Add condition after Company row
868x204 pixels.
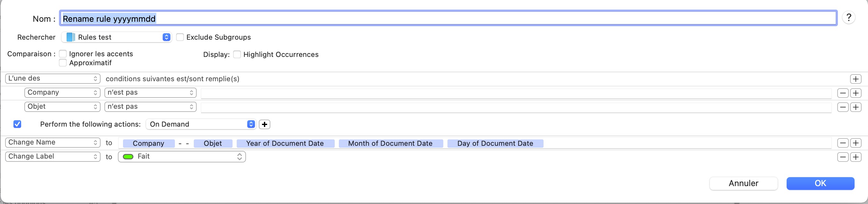[856, 93]
